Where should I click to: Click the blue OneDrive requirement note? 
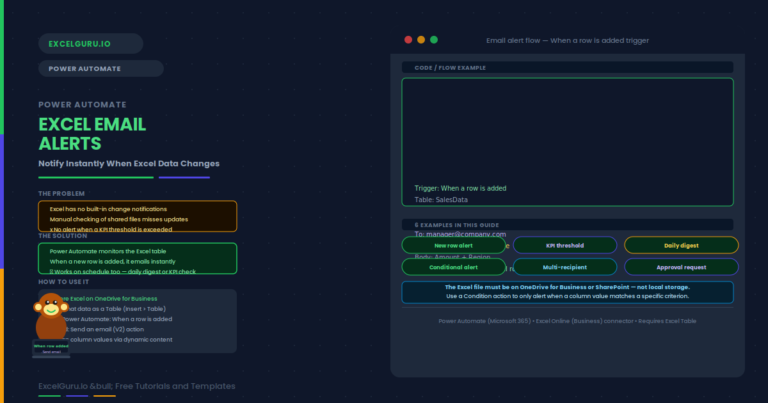[x=568, y=292]
